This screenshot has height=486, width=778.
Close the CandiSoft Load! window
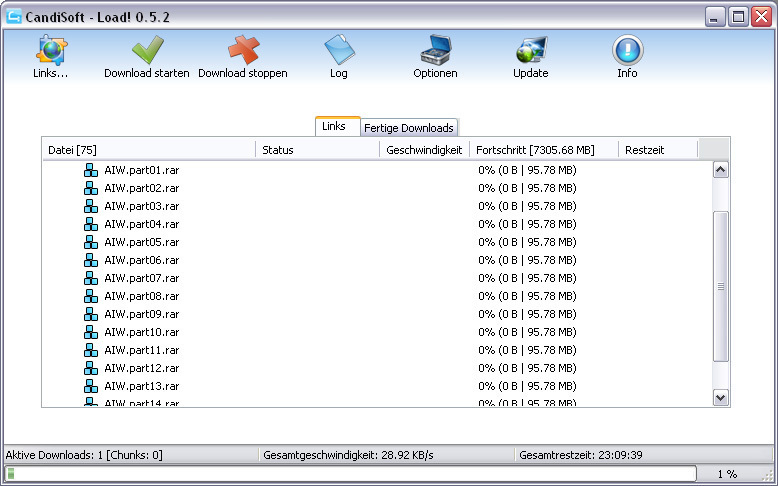(x=761, y=17)
